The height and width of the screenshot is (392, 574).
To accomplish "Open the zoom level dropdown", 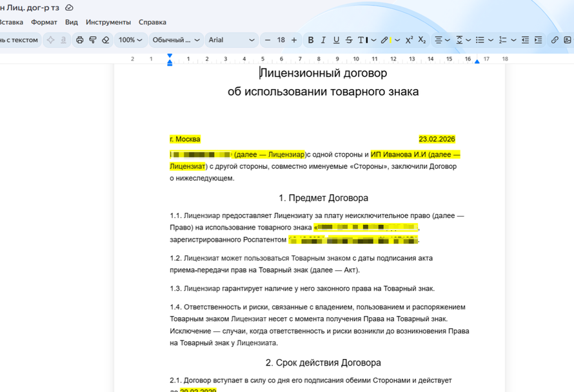I will click(x=131, y=39).
